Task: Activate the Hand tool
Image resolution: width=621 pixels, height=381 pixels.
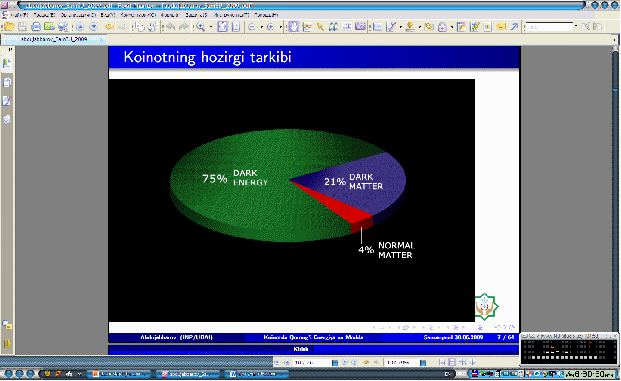Action: [x=293, y=27]
